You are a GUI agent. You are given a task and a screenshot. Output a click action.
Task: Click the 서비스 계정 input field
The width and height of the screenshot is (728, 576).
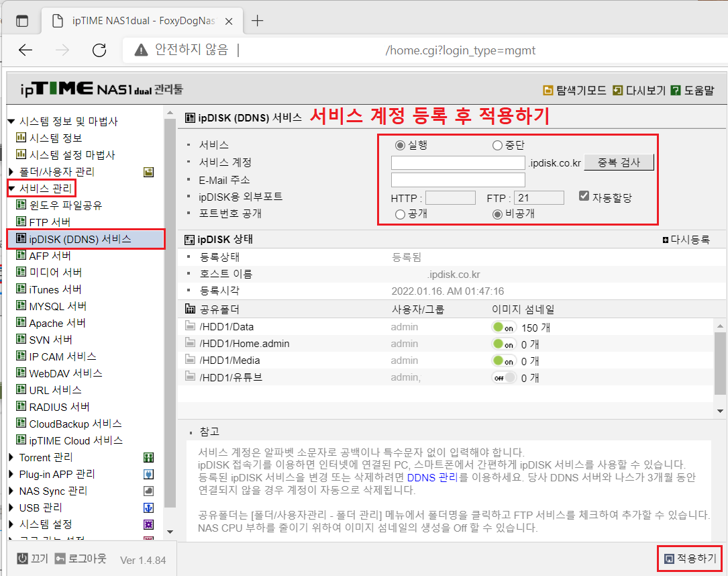[458, 162]
